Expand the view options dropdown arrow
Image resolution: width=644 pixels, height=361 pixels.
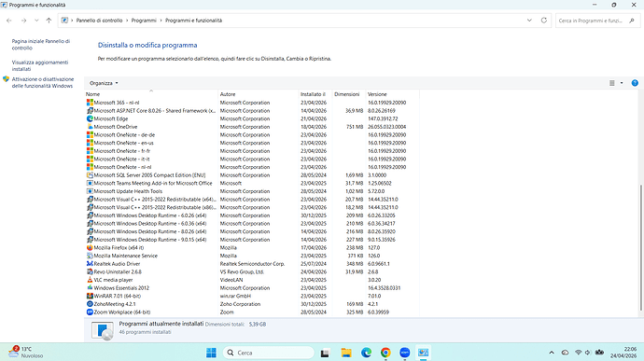622,83
